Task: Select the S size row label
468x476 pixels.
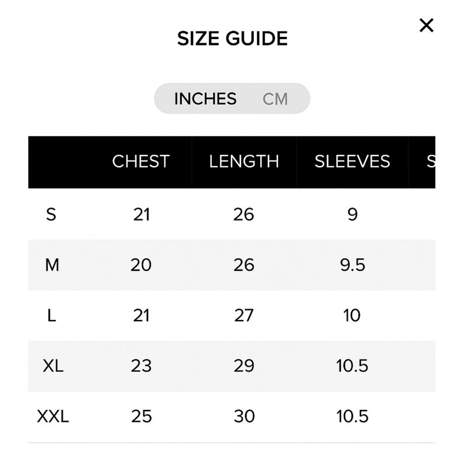Action: 51,215
